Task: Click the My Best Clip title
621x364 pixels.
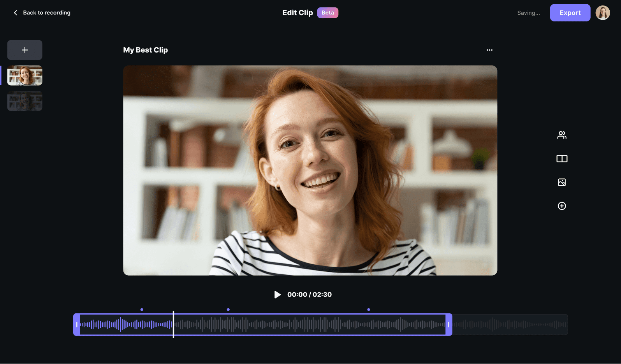Action: click(x=145, y=50)
